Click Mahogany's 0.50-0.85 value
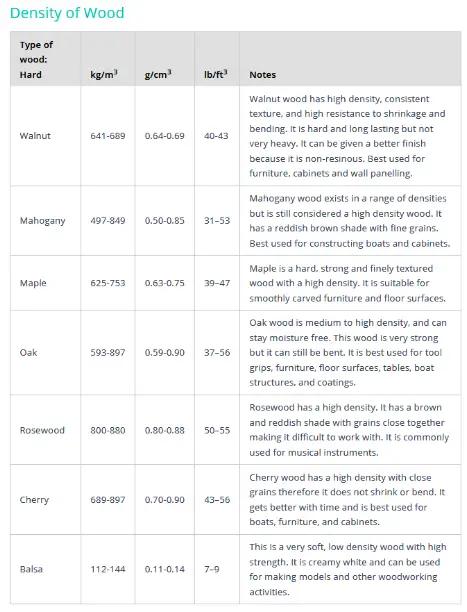The width and height of the screenshot is (467, 612). (x=164, y=221)
